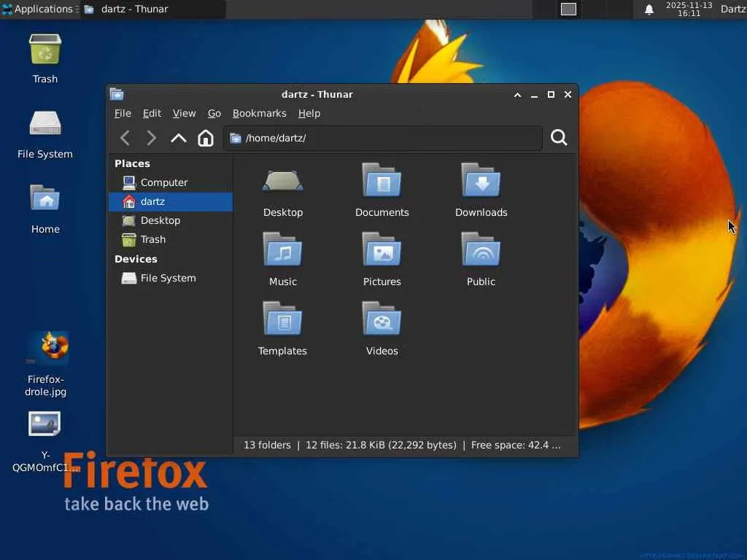This screenshot has height=560, width=747.
Task: Select Computer in Places sidebar
Action: tap(171, 182)
